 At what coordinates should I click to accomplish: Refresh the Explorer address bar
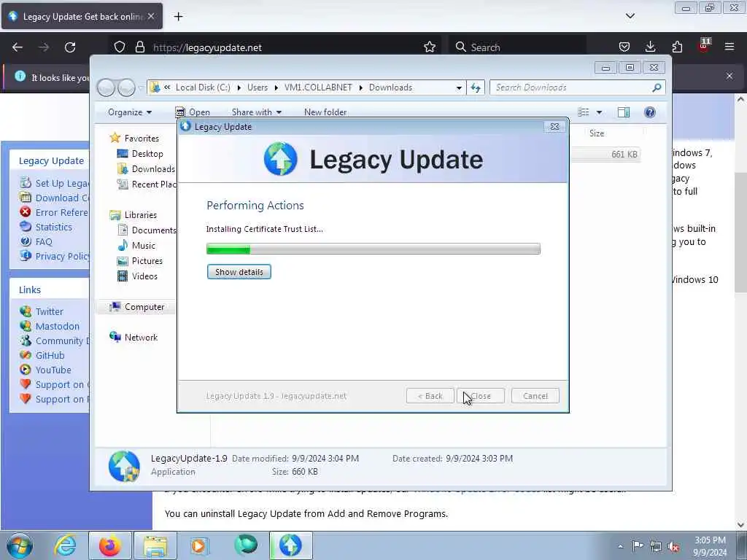476,87
